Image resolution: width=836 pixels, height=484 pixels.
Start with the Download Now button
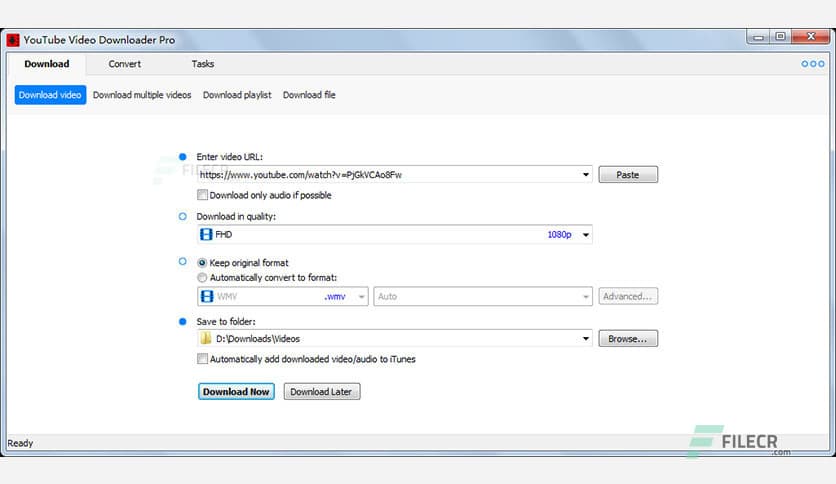click(236, 392)
